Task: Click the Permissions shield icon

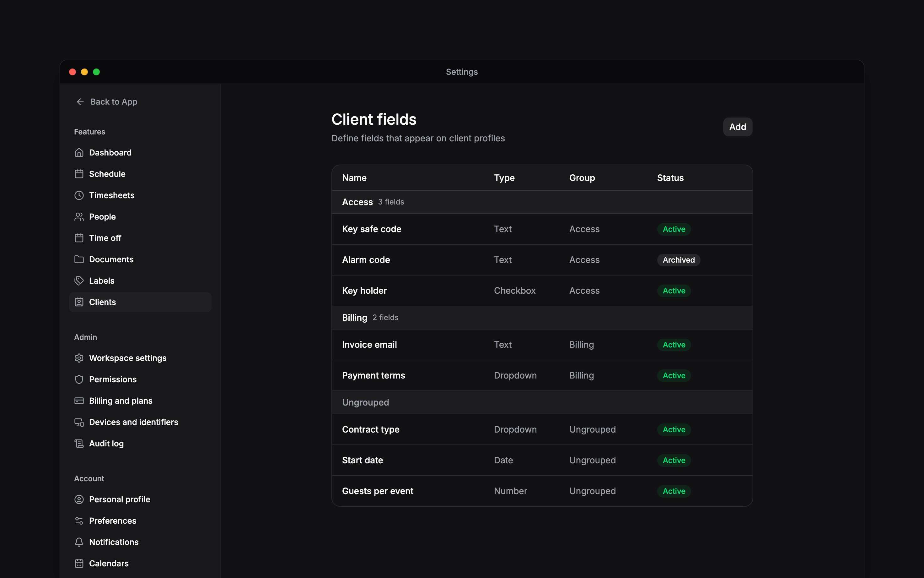Action: [x=79, y=379]
